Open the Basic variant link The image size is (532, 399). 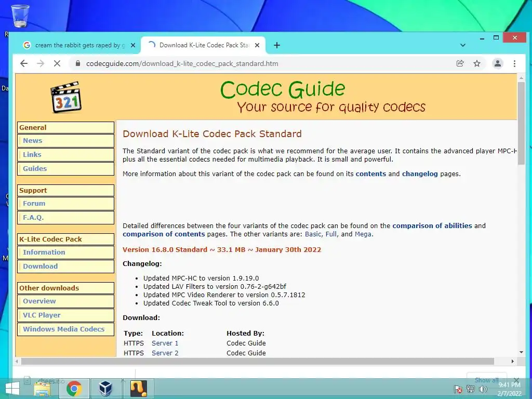(313, 234)
